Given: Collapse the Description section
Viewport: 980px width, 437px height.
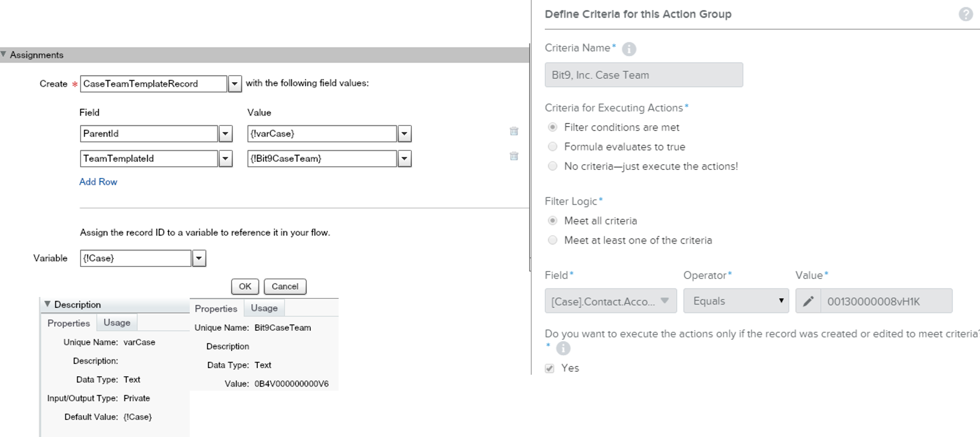Looking at the screenshot, I should pos(48,304).
